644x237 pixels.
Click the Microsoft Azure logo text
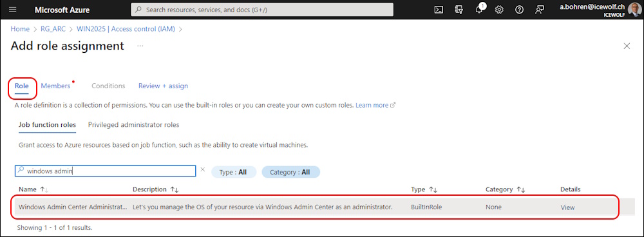tap(62, 10)
